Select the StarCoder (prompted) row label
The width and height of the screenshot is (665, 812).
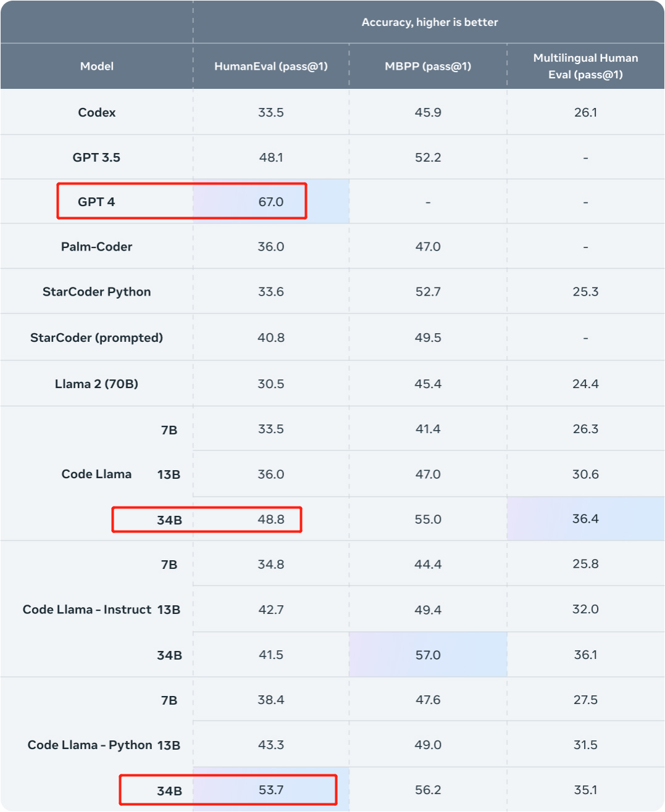tap(97, 338)
